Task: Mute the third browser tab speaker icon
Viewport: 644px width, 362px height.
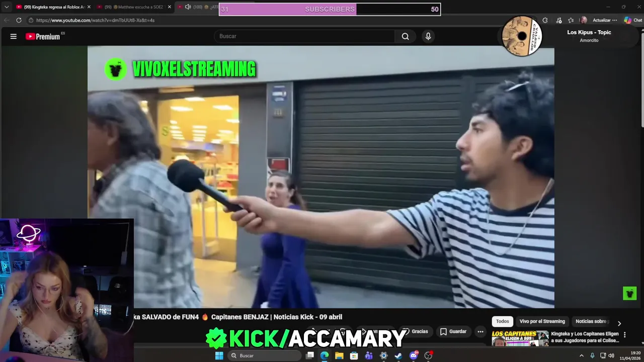Action: (188, 7)
